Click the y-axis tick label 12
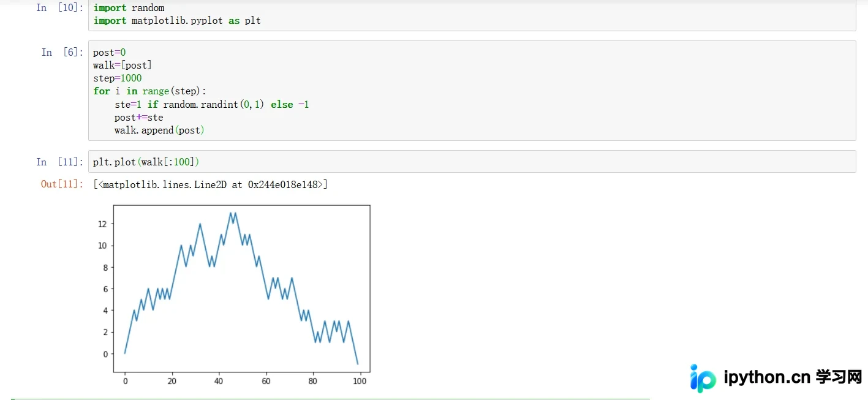The width and height of the screenshot is (868, 400). (102, 224)
